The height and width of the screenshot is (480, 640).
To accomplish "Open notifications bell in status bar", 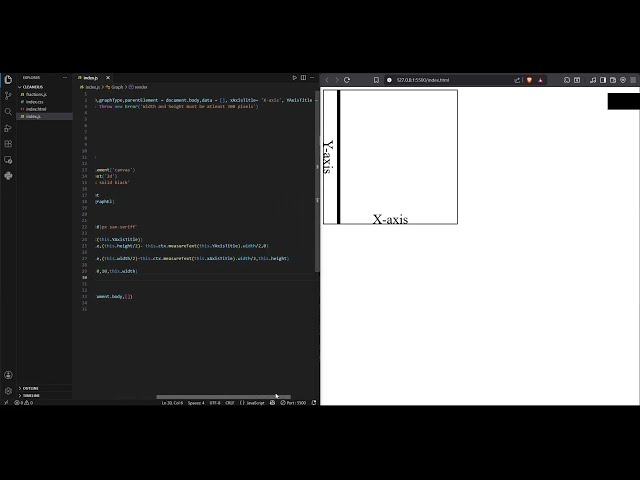I will point(314,403).
